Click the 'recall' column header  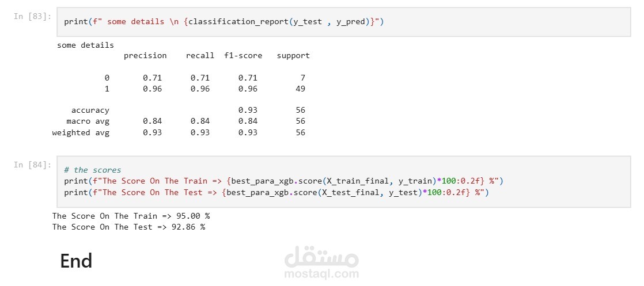point(200,55)
